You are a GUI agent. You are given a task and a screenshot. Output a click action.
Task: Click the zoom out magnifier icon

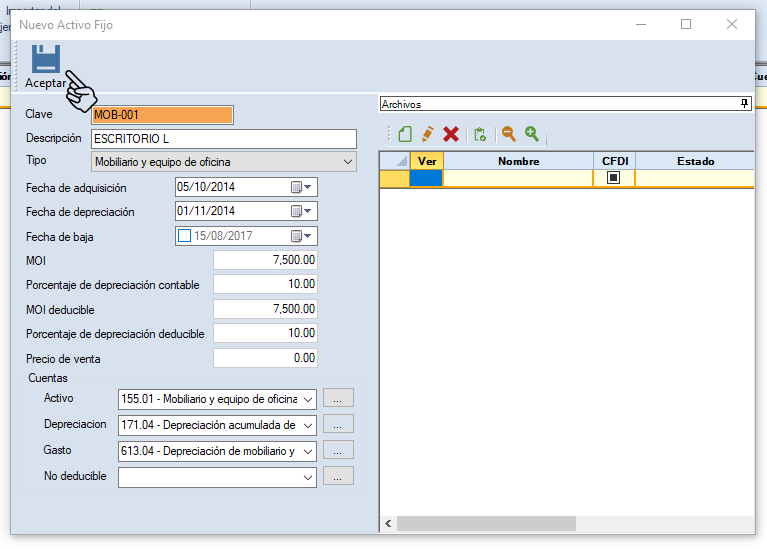click(x=508, y=134)
